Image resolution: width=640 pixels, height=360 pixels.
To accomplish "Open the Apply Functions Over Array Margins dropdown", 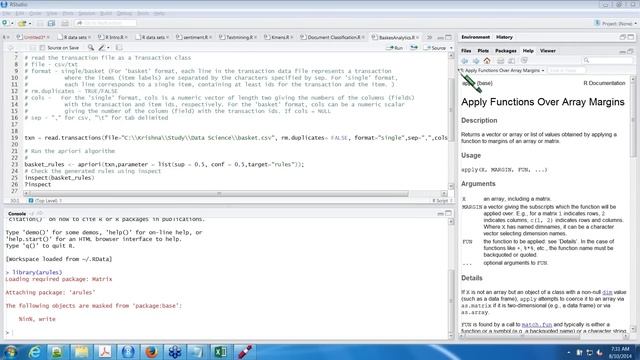I will click(x=504, y=71).
